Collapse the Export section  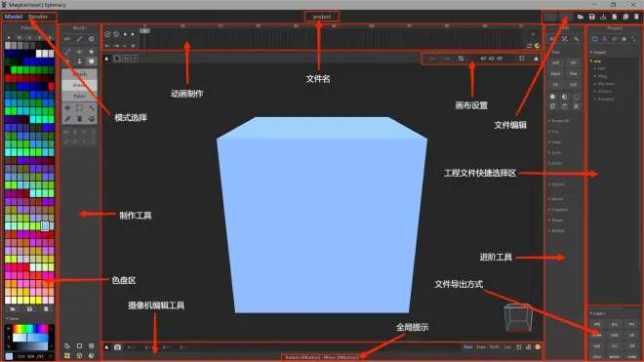tap(597, 313)
